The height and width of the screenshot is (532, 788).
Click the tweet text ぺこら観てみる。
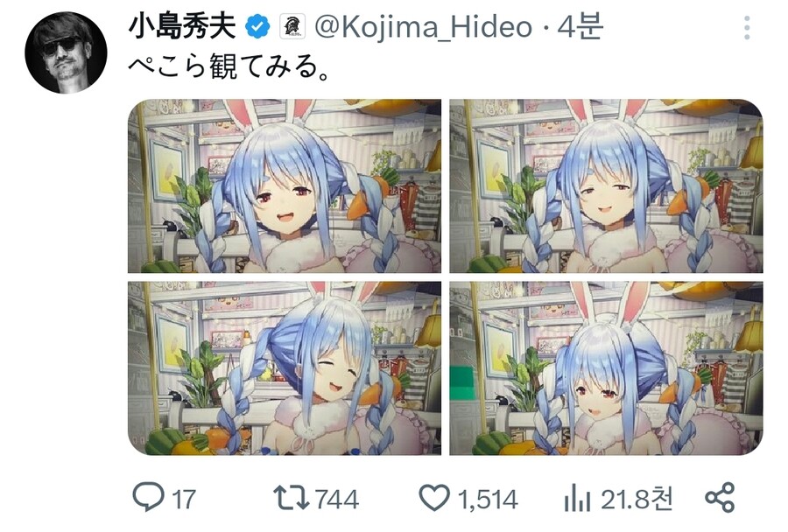229,66
